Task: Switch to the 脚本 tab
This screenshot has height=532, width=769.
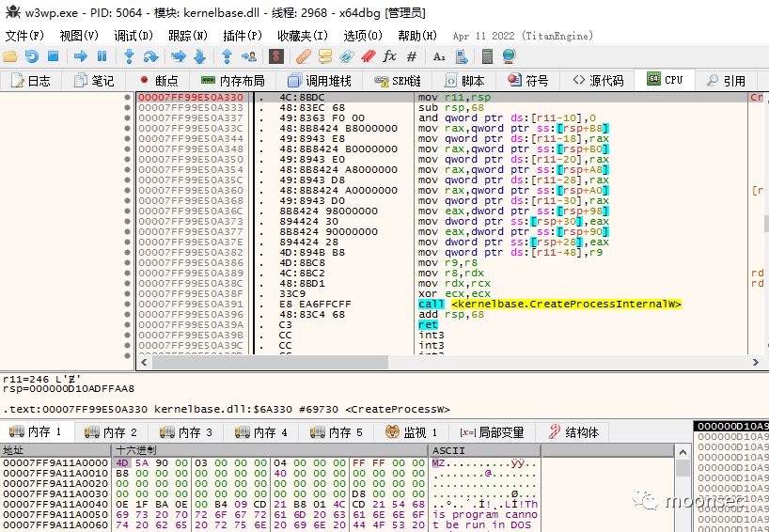Action: (464, 81)
